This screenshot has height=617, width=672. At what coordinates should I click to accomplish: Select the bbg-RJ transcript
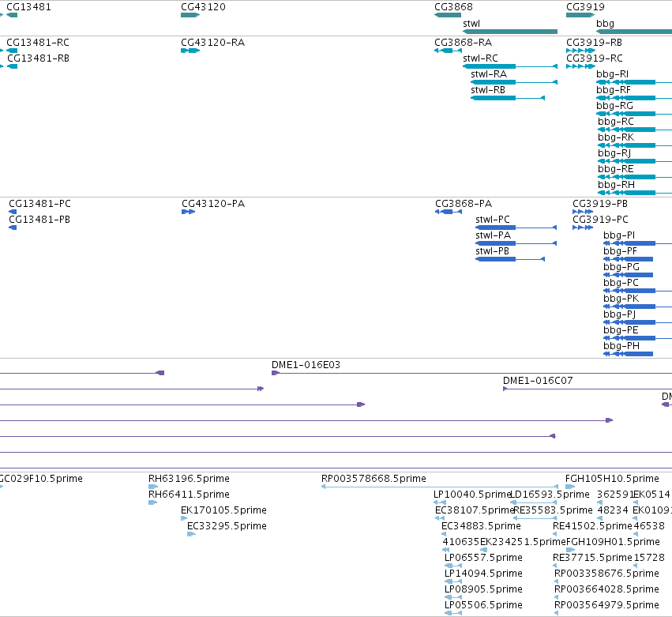(x=635, y=161)
